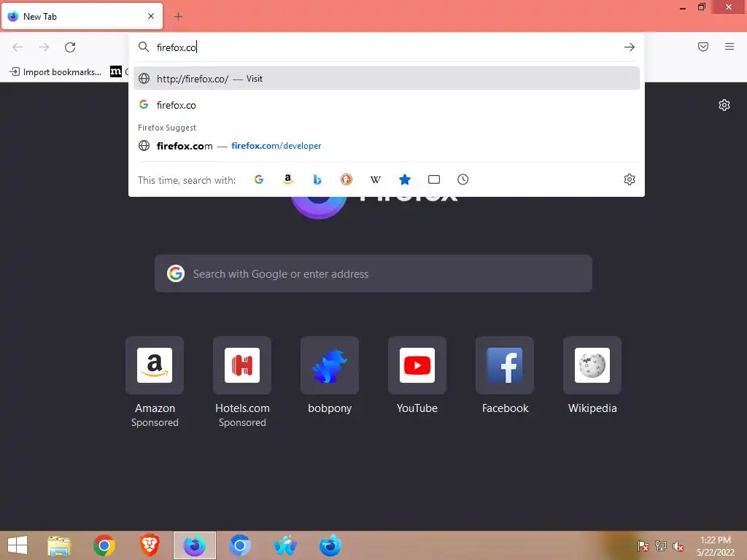
Task: Search this time with Wikipedia icon
Action: tap(376, 179)
